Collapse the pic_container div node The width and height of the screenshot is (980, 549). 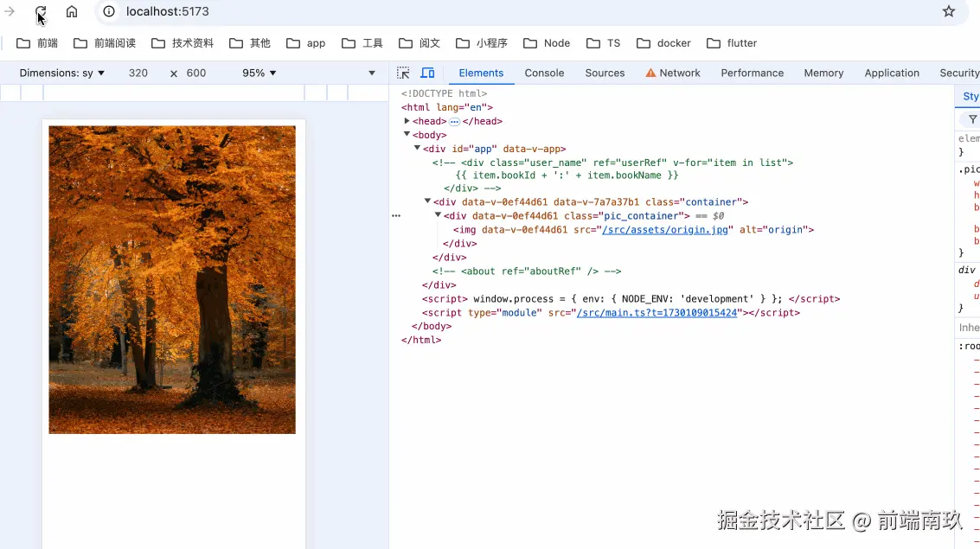(x=439, y=215)
